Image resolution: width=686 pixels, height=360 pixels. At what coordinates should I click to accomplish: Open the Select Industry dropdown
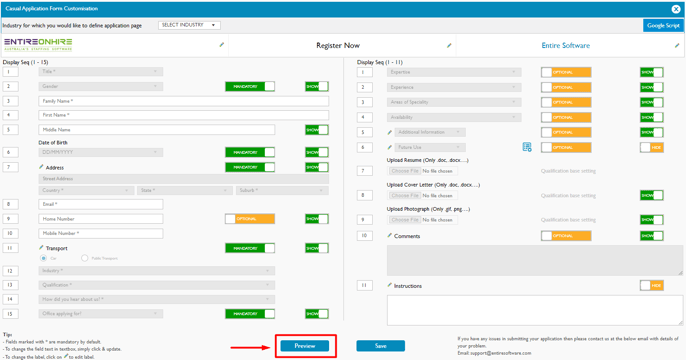(189, 25)
